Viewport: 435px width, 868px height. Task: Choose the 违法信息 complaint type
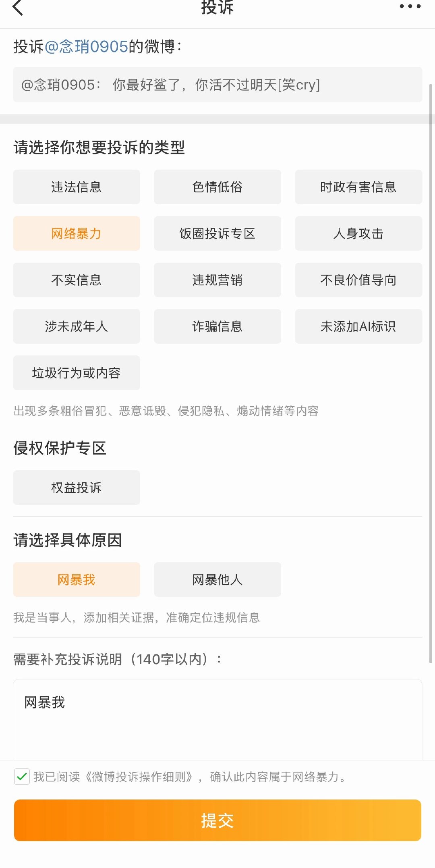(x=77, y=187)
